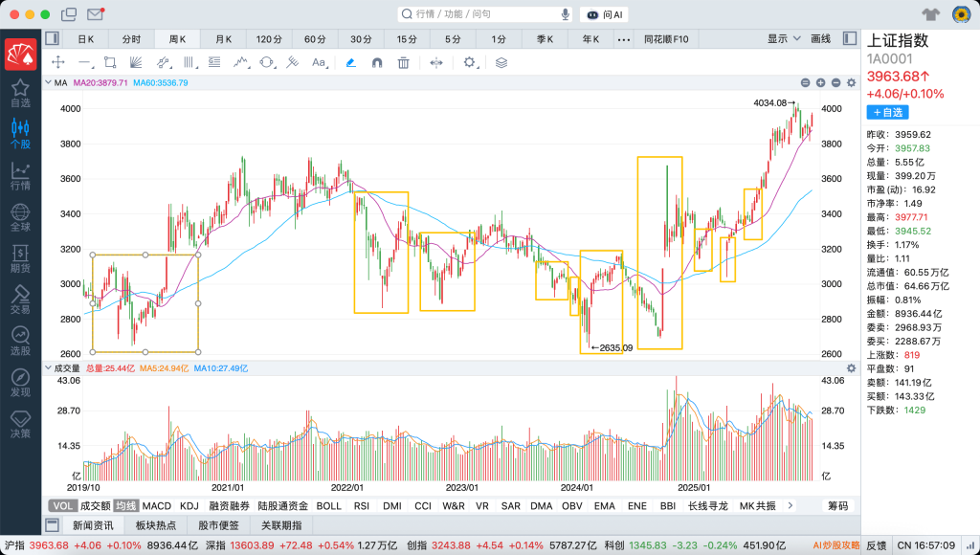
Task: Toggle the left panel visibility button
Action: (52, 38)
